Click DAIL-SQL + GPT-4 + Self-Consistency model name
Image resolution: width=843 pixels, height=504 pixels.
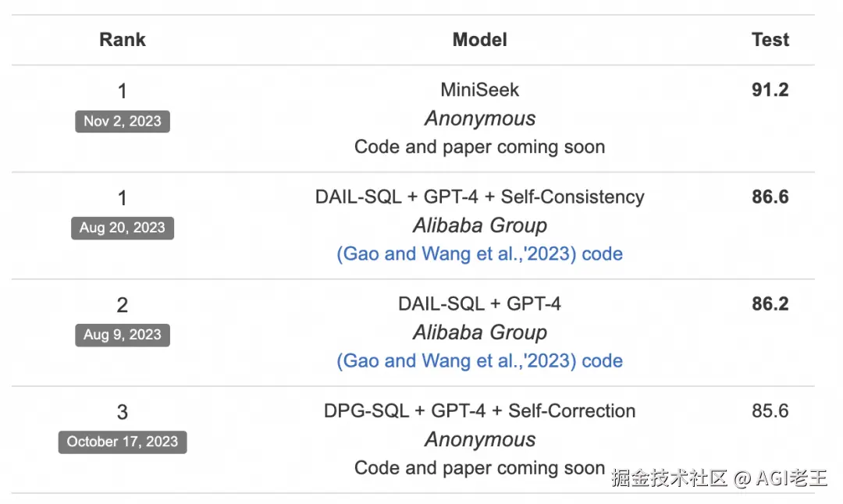pyautogui.click(x=479, y=197)
